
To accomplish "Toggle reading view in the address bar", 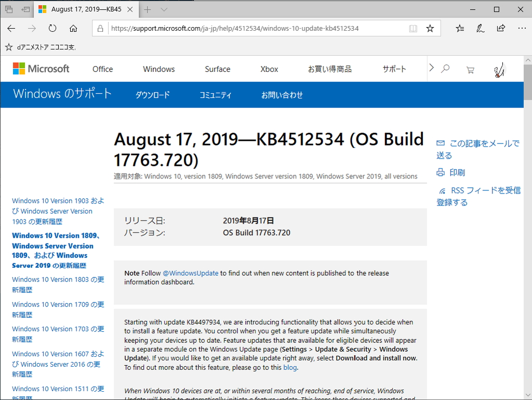I will pyautogui.click(x=413, y=29).
